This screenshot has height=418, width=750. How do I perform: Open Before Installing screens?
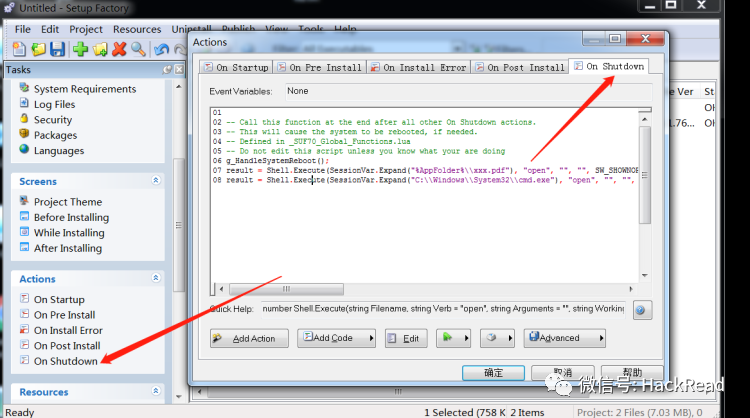point(71,217)
